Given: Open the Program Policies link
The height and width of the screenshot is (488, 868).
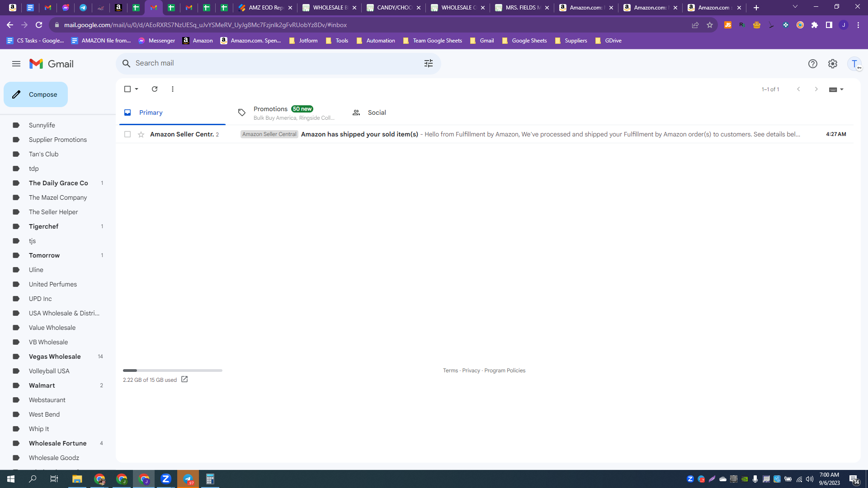Looking at the screenshot, I should pos(505,371).
